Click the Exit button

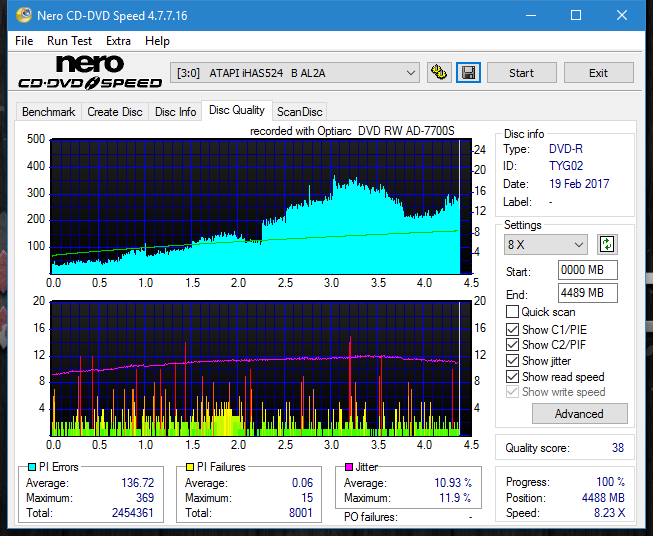(x=598, y=73)
